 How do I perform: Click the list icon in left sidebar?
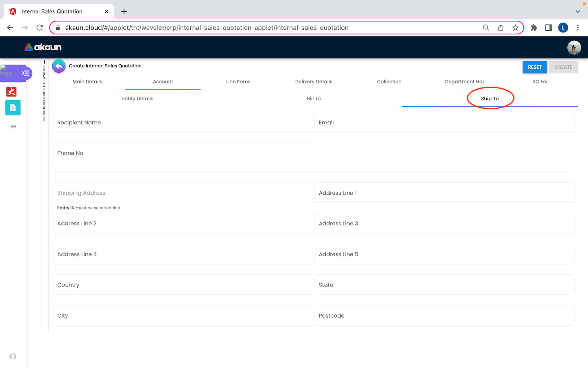13,127
